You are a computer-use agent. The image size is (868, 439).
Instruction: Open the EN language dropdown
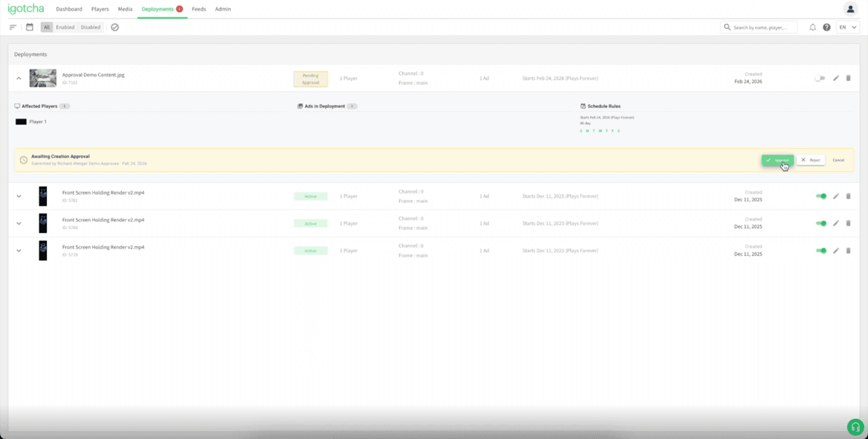[846, 27]
